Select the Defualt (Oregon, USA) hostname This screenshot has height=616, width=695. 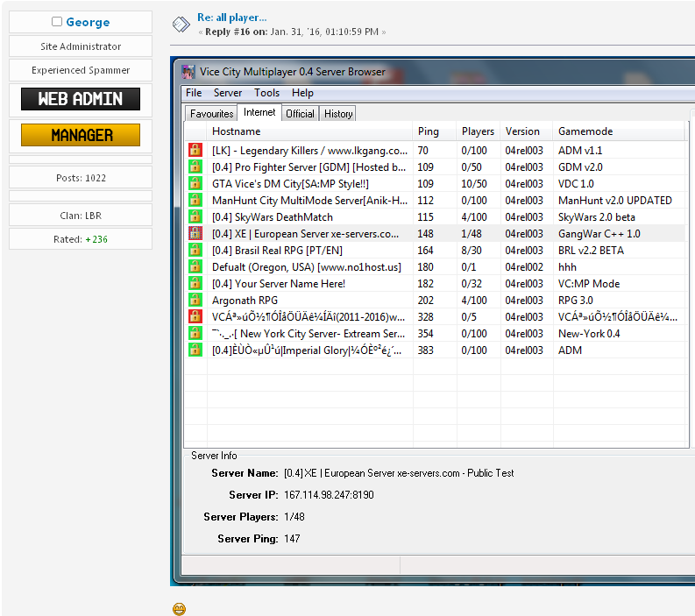(306, 267)
